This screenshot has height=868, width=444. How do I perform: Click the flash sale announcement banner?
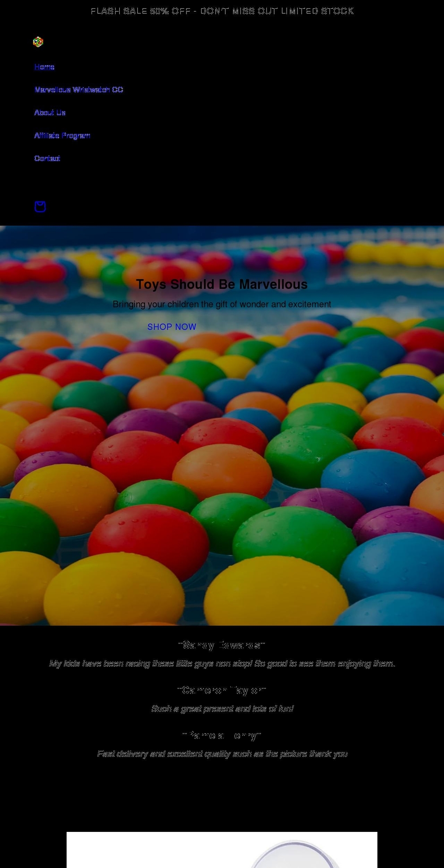click(x=222, y=11)
